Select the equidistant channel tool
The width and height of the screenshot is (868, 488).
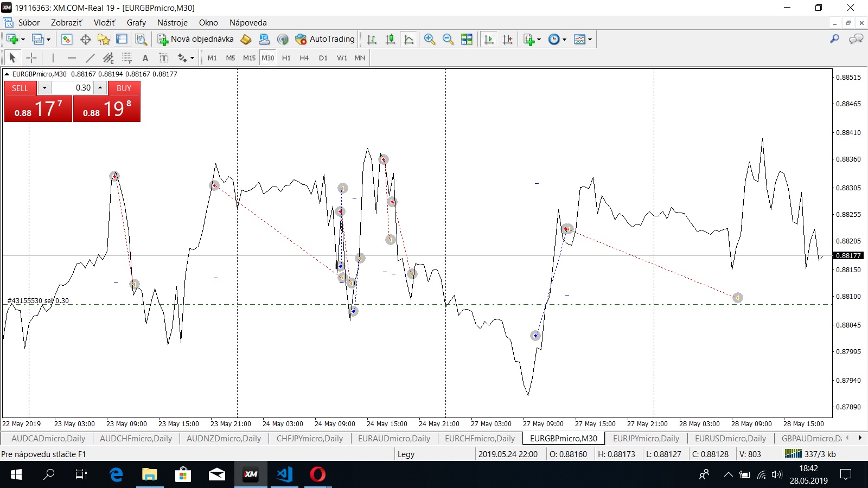click(108, 57)
